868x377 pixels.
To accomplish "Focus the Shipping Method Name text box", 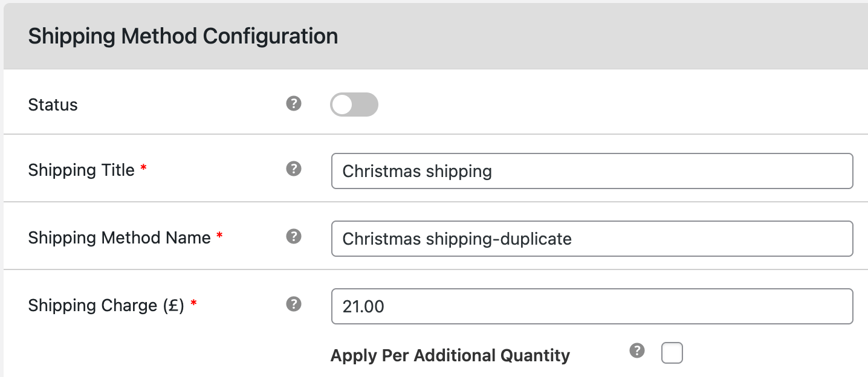I will (592, 239).
